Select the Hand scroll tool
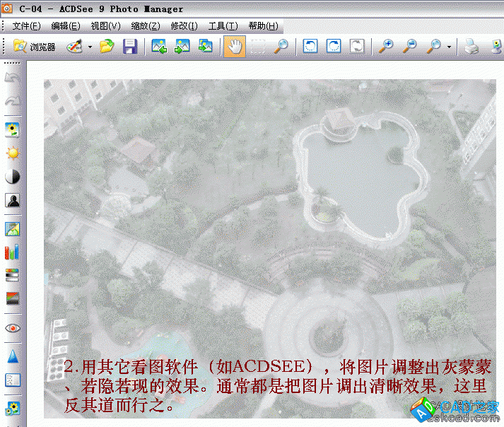Image resolution: width=504 pixels, height=427 pixels. pos(235,47)
